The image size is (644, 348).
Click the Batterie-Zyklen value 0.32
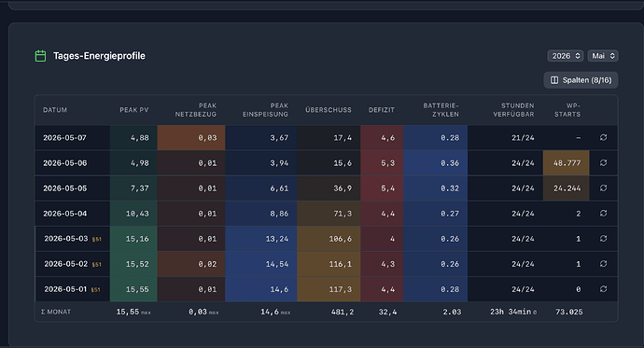coord(450,188)
